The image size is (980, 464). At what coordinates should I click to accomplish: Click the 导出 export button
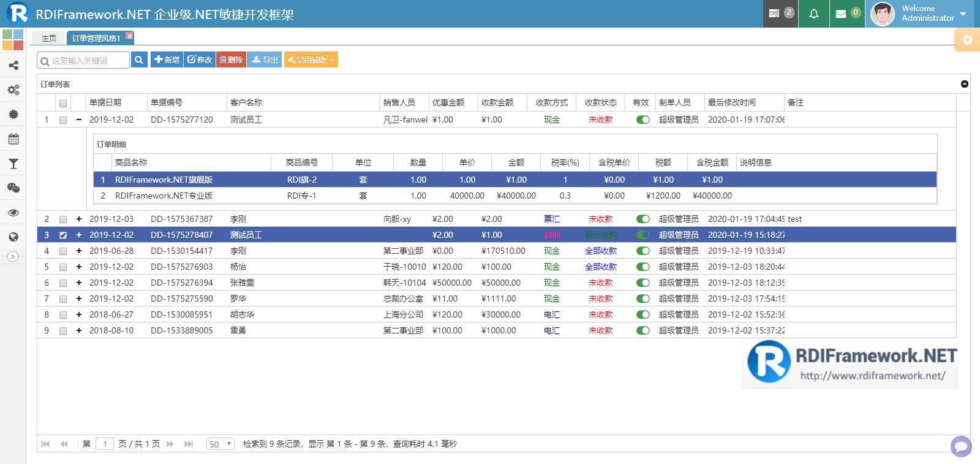click(x=265, y=59)
